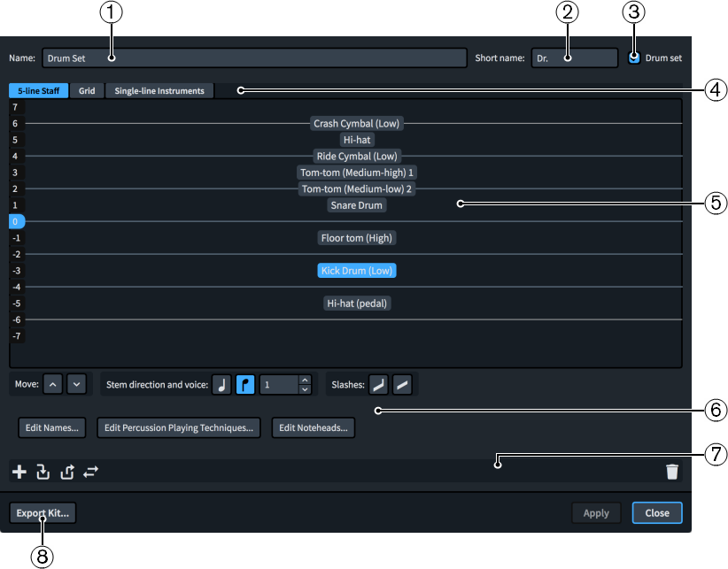Increment the voice number spinner

[304, 380]
